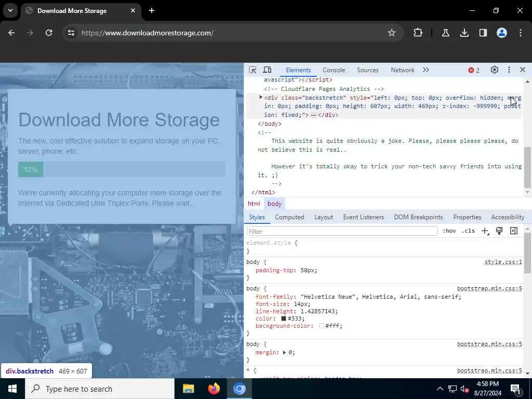
Task: Click the browser Back arrow
Action: coord(11,33)
